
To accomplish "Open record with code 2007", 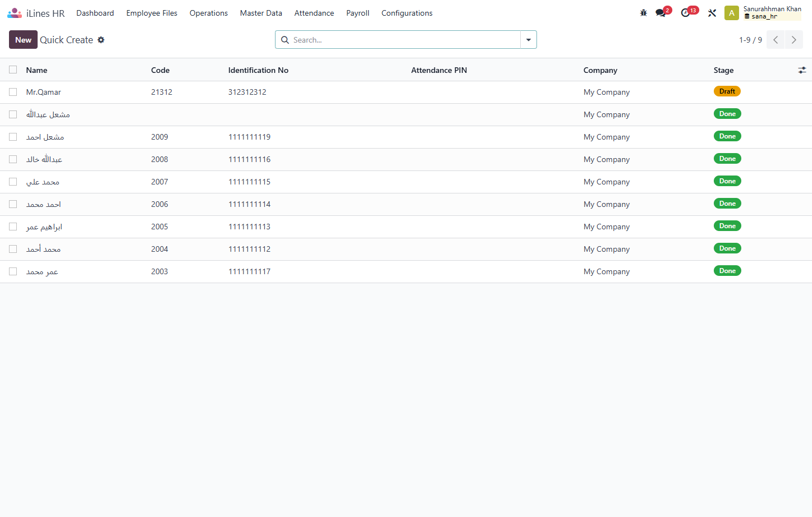I will pos(159,182).
